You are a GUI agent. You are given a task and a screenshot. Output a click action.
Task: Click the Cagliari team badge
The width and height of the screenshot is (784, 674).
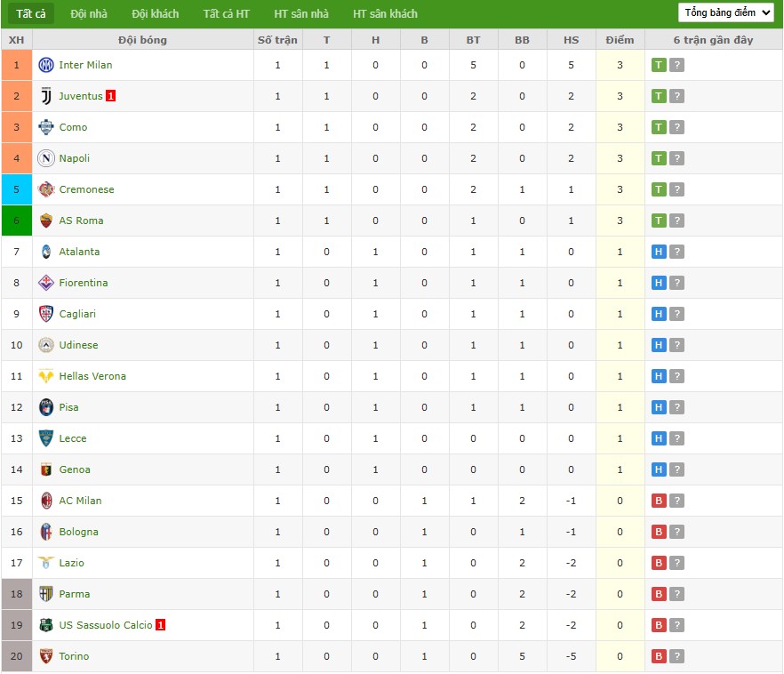(47, 314)
